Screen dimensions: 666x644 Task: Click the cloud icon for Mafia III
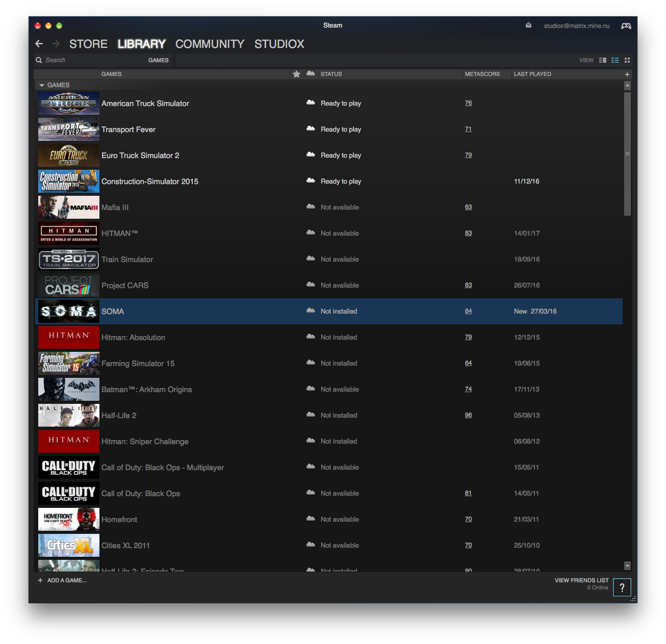pyautogui.click(x=311, y=207)
